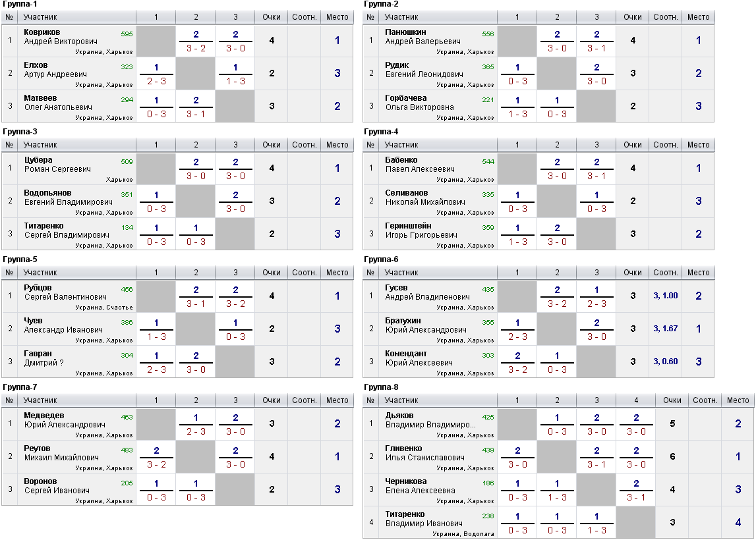
Task: Click place number 4 in Титаренко's Группа-8 row
Action: pyautogui.click(x=738, y=522)
